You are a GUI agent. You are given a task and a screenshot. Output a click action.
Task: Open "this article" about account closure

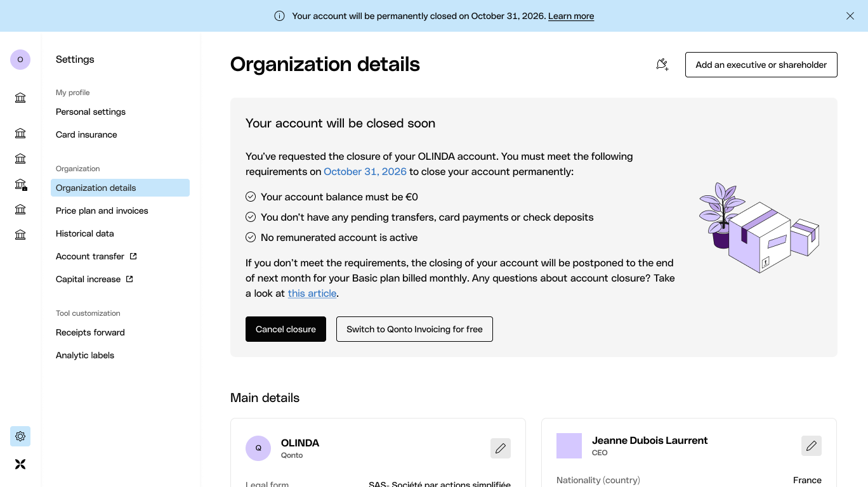coord(312,293)
